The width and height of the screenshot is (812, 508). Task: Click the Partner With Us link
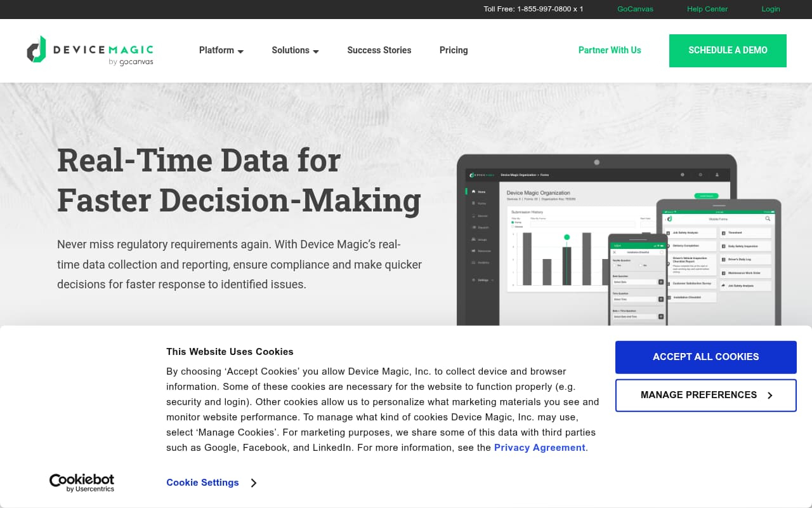[x=610, y=50]
